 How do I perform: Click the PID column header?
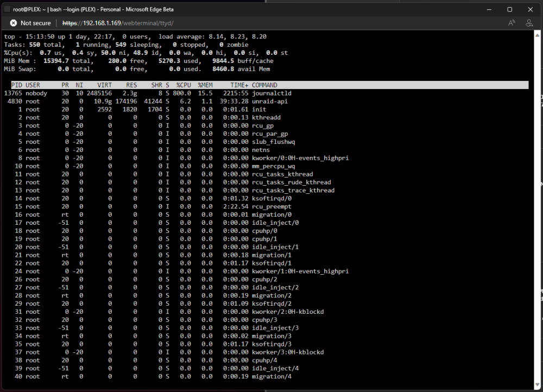point(17,85)
